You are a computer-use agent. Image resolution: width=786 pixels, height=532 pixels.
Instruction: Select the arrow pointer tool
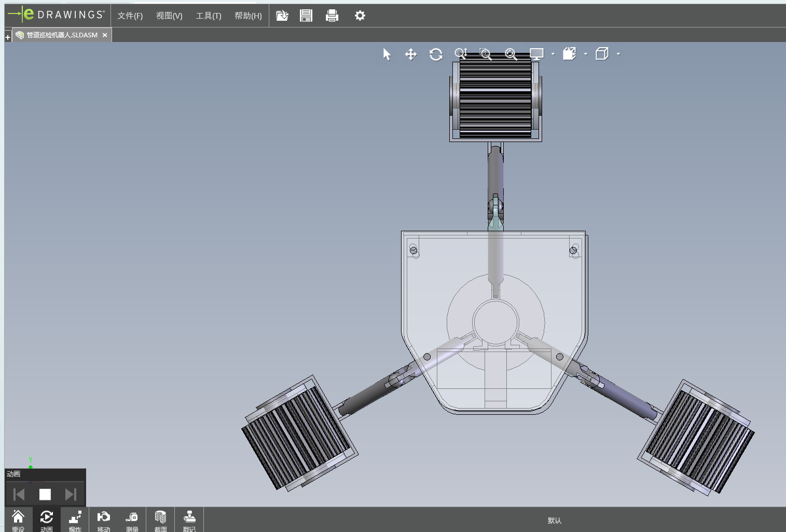[x=387, y=54]
